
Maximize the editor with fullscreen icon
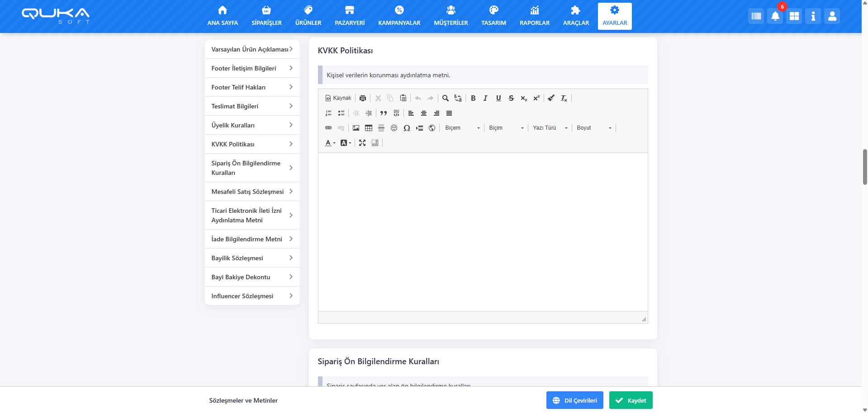(362, 143)
